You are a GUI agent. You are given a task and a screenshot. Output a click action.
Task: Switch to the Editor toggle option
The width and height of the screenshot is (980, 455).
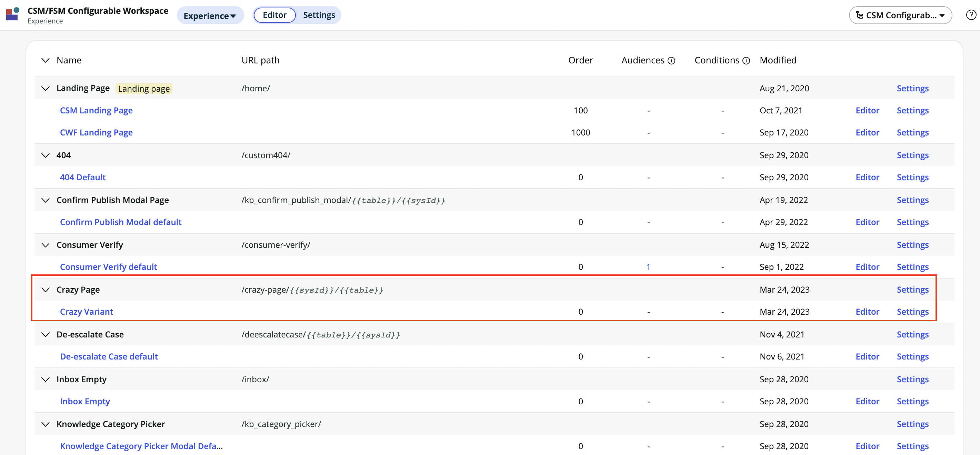(274, 15)
